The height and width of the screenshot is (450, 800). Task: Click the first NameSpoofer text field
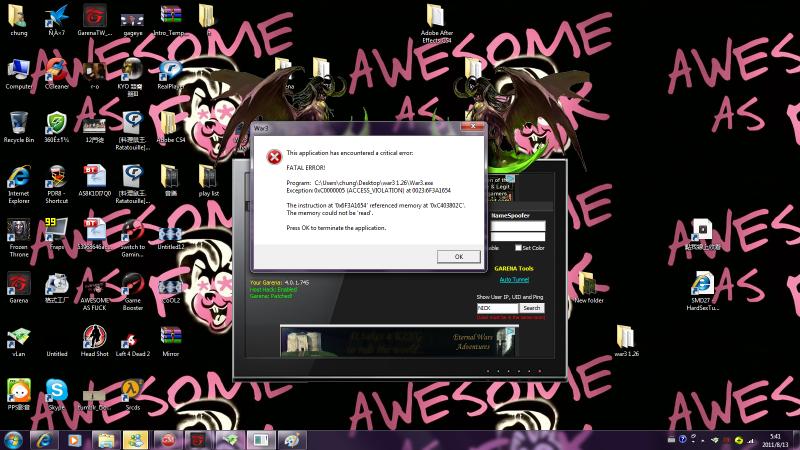pyautogui.click(x=518, y=226)
